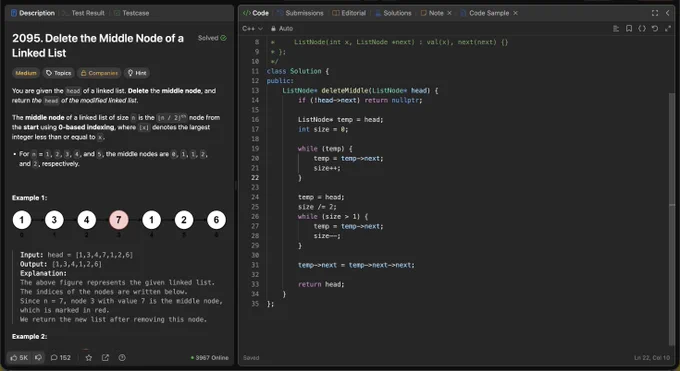Click the share icon
680x371 pixels.
105,358
